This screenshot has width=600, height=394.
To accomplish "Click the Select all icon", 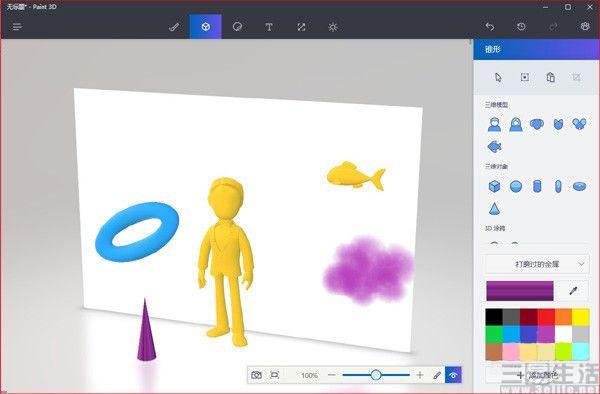I will (525, 78).
